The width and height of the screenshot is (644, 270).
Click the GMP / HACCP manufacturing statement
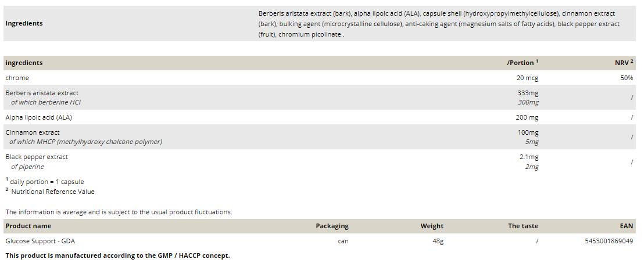118,255
